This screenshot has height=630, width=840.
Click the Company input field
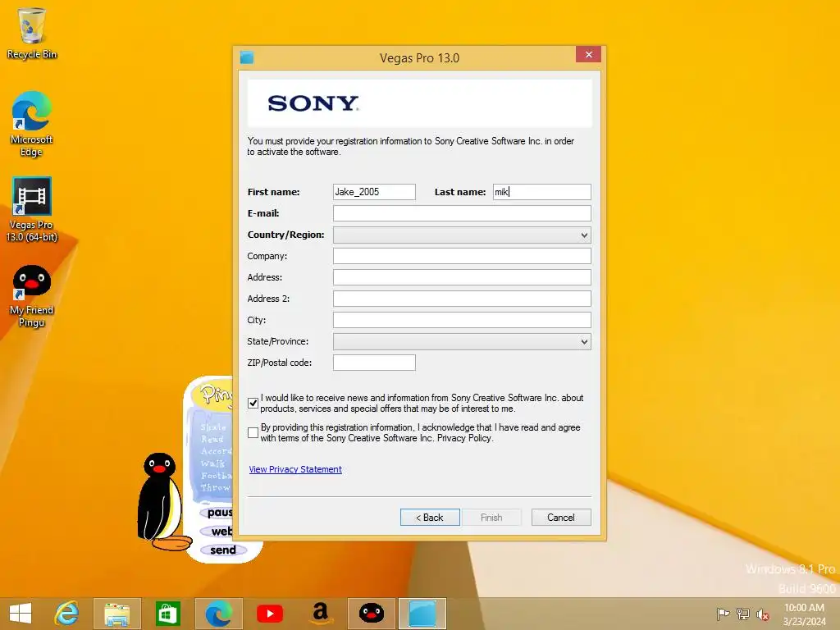click(x=462, y=256)
